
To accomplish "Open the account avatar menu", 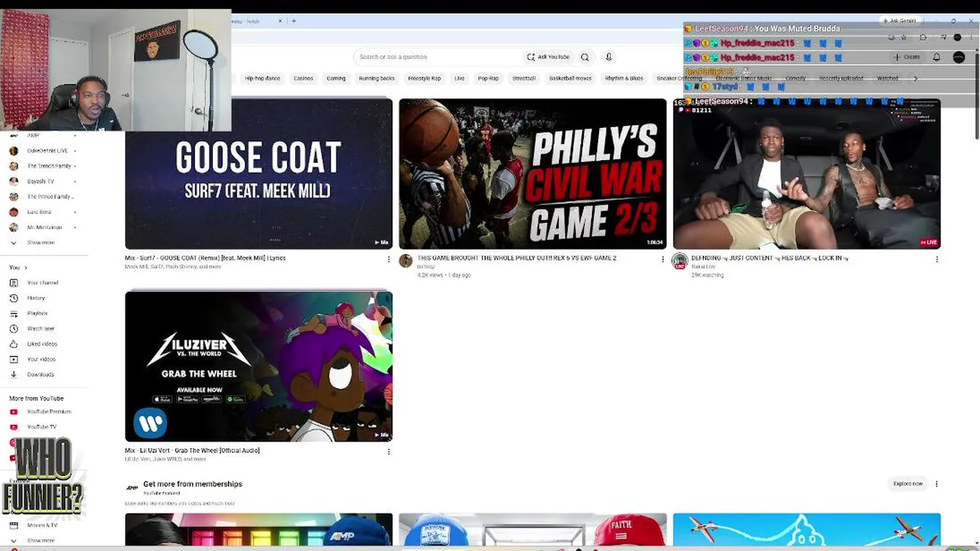I will click(959, 57).
